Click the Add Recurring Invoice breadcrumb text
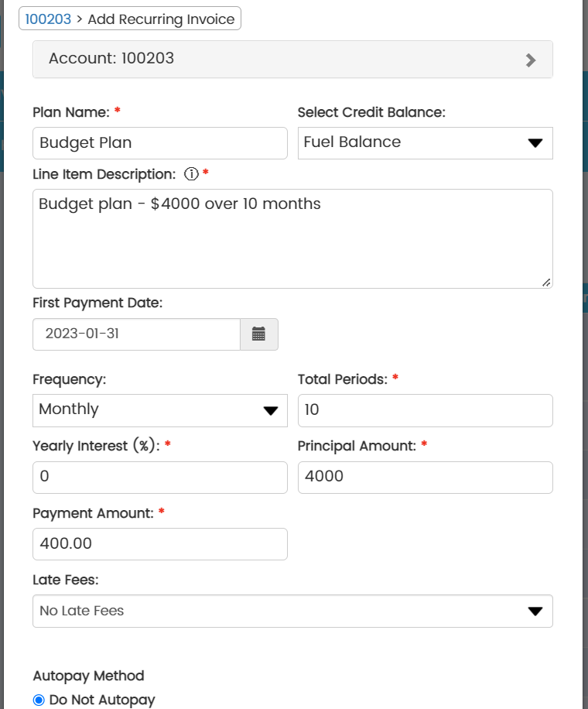Screen dimensions: 588x709 coord(161,19)
